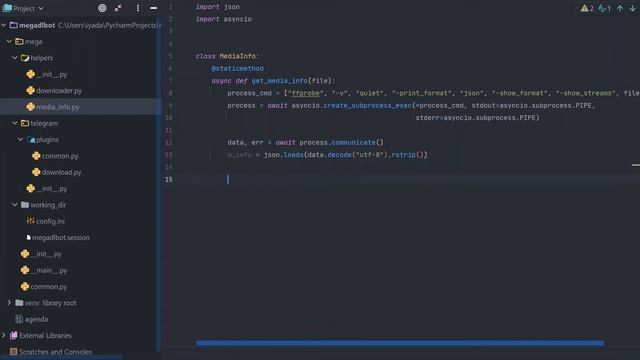Click the @staticmethod decorator

tap(238, 68)
